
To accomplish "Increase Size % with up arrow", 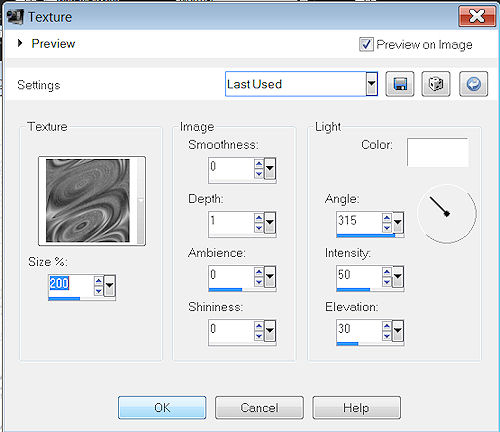I will [98, 281].
